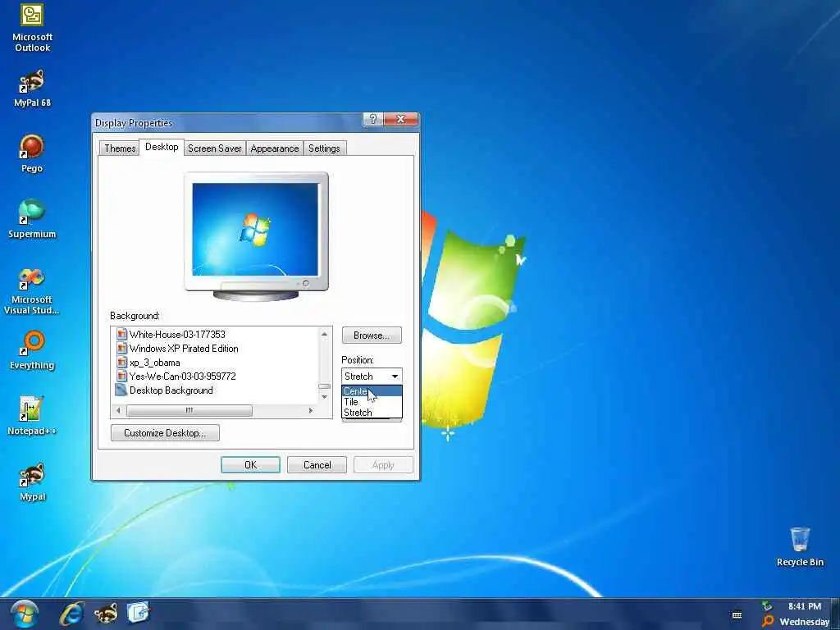Click the background list scroll-down arrow
Screen dimensions: 840x630
[x=324, y=397]
